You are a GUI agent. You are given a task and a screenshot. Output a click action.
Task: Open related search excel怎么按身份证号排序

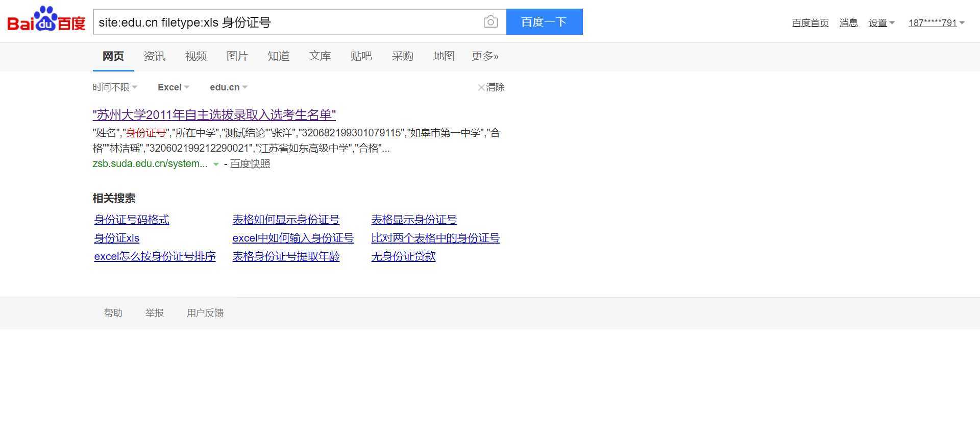click(155, 256)
